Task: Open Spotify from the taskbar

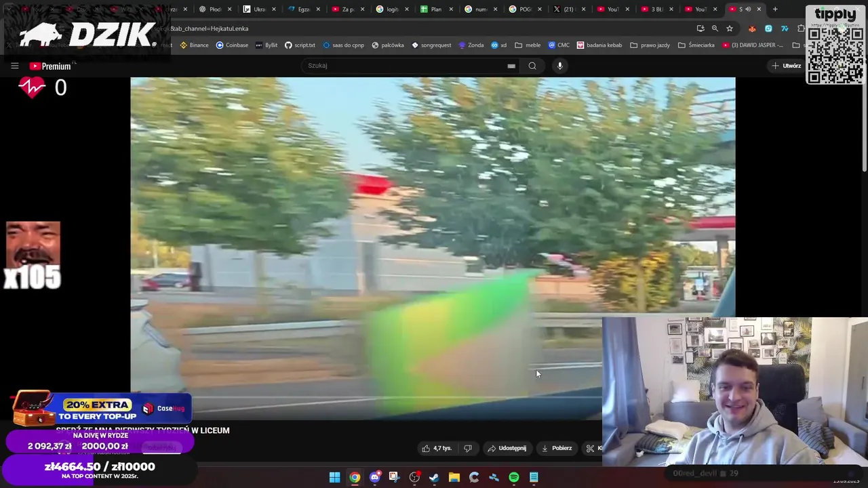Action: pyautogui.click(x=514, y=478)
